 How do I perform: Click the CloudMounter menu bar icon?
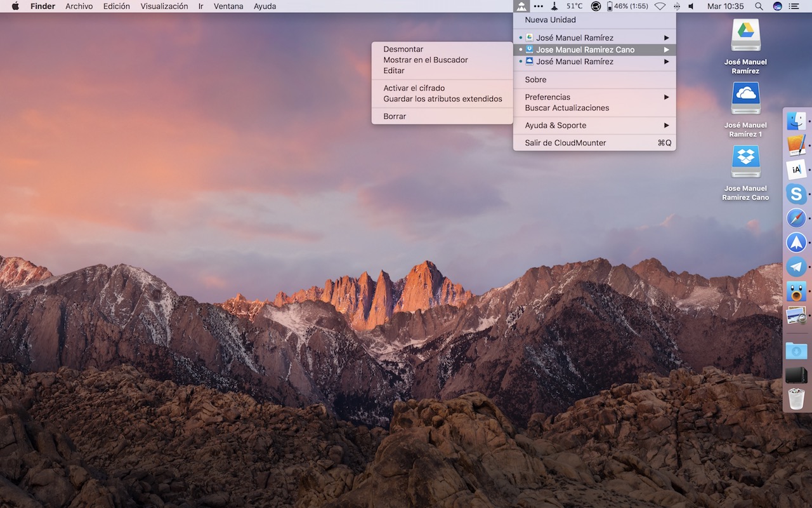tap(521, 6)
